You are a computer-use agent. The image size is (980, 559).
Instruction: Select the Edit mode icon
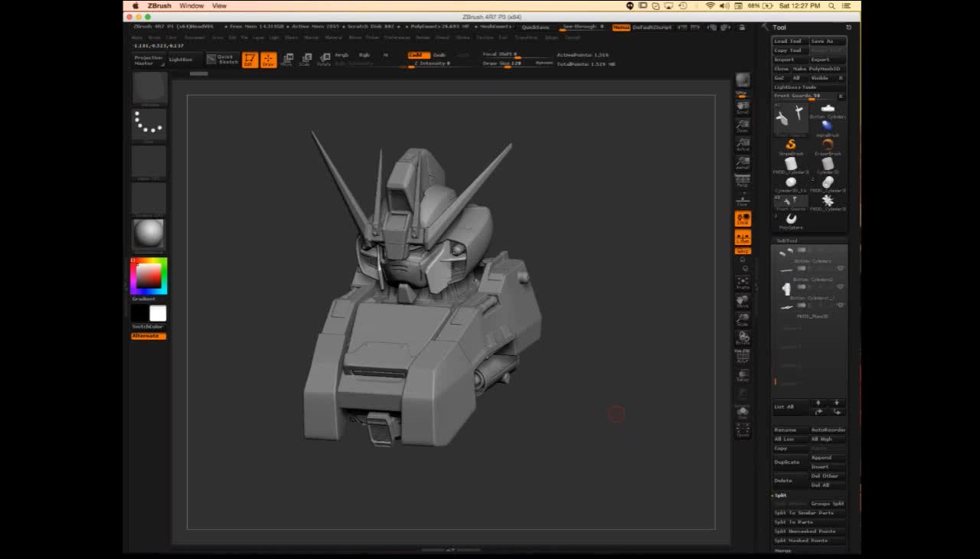[x=250, y=60]
